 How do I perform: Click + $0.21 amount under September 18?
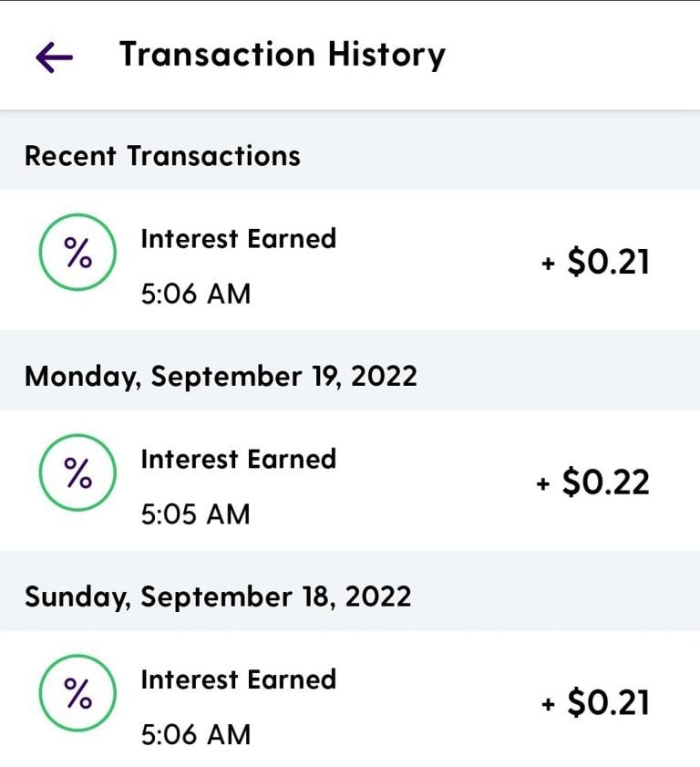pos(595,702)
